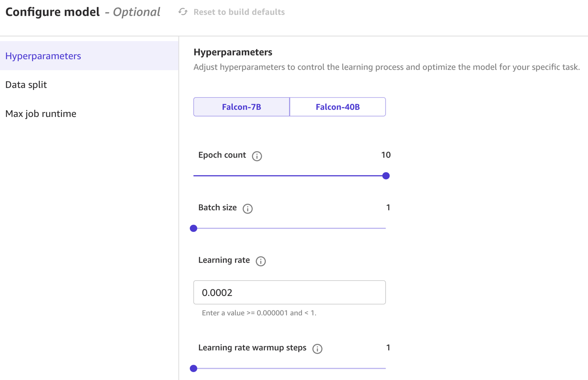The width and height of the screenshot is (588, 380).
Task: Open the Data split section
Action: (26, 85)
